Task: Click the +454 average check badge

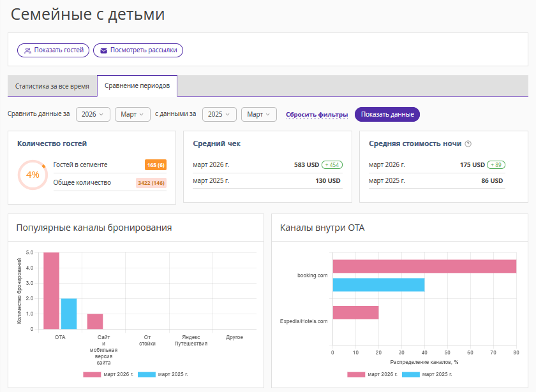Action: pyautogui.click(x=332, y=164)
